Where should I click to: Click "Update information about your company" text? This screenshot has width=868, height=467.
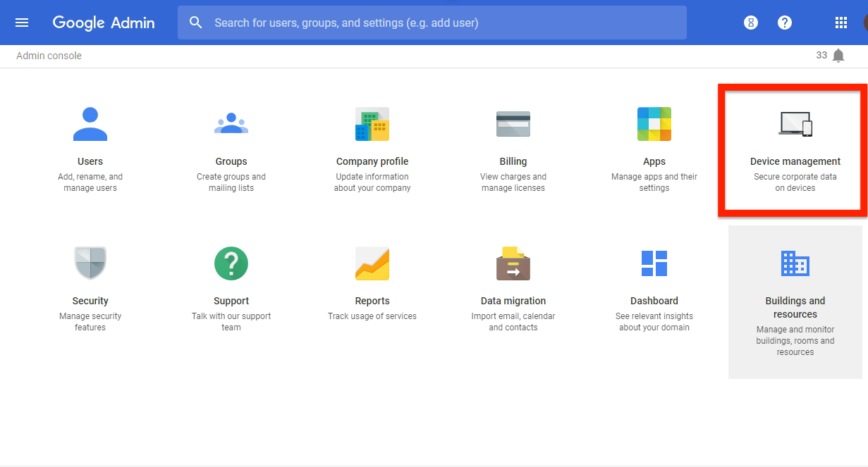[372, 182]
